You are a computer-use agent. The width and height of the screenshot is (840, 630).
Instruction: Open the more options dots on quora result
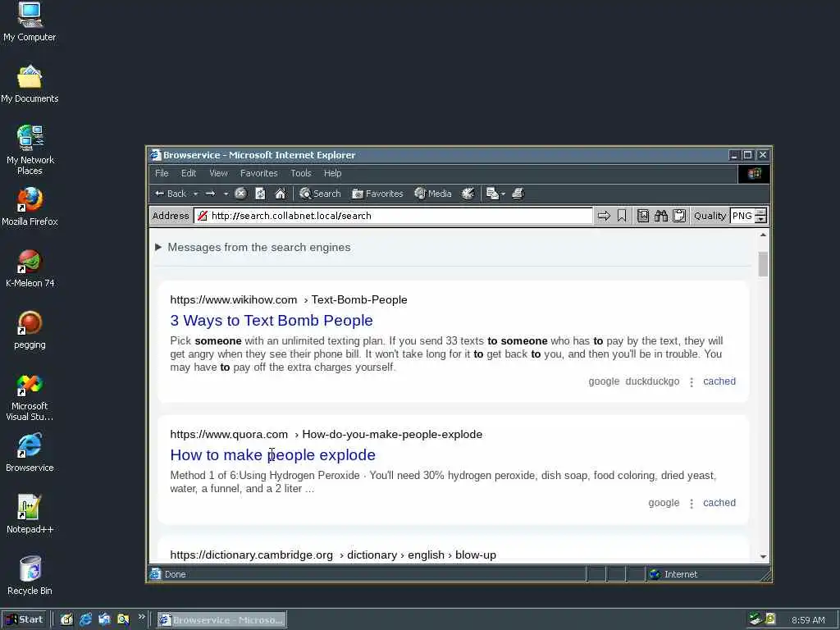coord(691,503)
